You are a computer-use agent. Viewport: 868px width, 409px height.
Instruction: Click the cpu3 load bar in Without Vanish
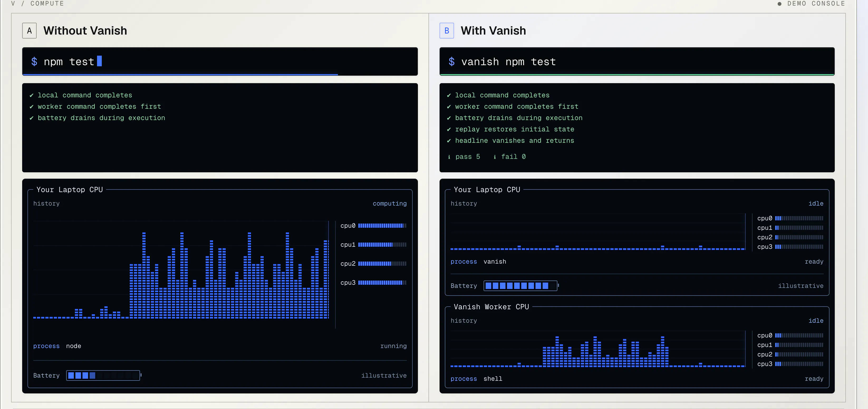coord(382,283)
